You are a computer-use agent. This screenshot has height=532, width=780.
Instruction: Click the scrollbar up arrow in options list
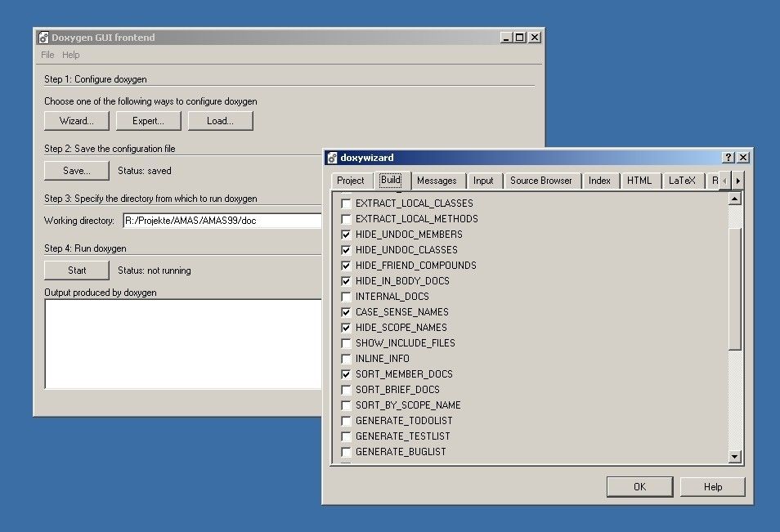coord(734,199)
